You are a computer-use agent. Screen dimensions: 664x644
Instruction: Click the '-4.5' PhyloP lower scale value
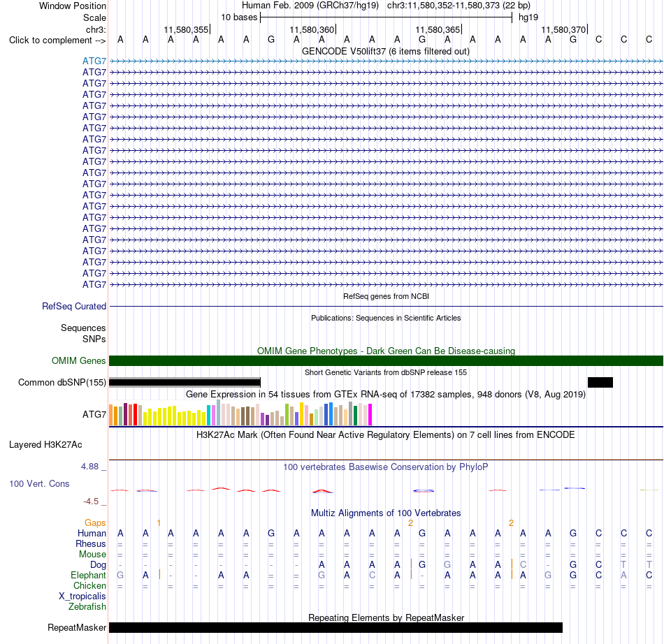tap(91, 502)
